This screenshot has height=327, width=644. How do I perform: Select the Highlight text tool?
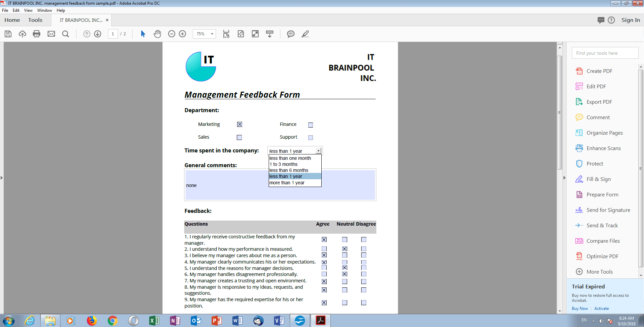[305, 34]
